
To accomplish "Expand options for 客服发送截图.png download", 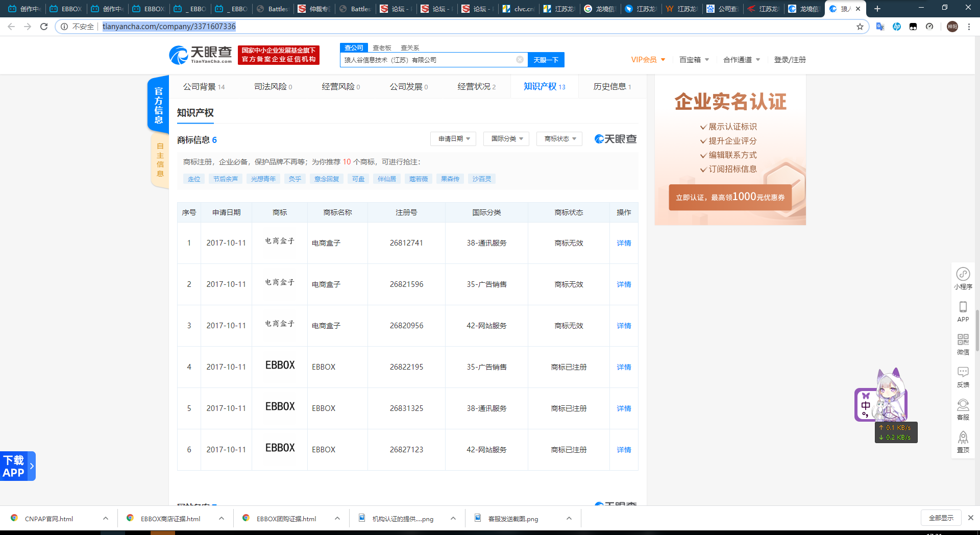I will [x=569, y=519].
